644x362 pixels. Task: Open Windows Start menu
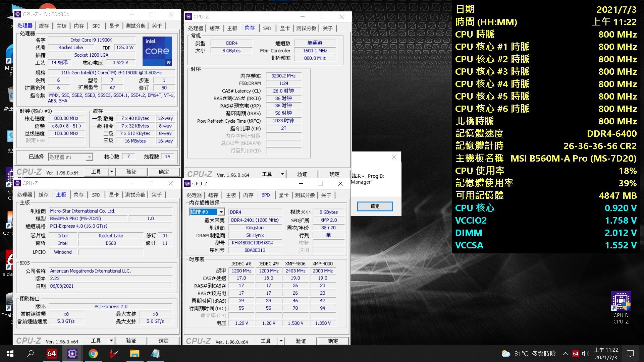click(x=10, y=354)
